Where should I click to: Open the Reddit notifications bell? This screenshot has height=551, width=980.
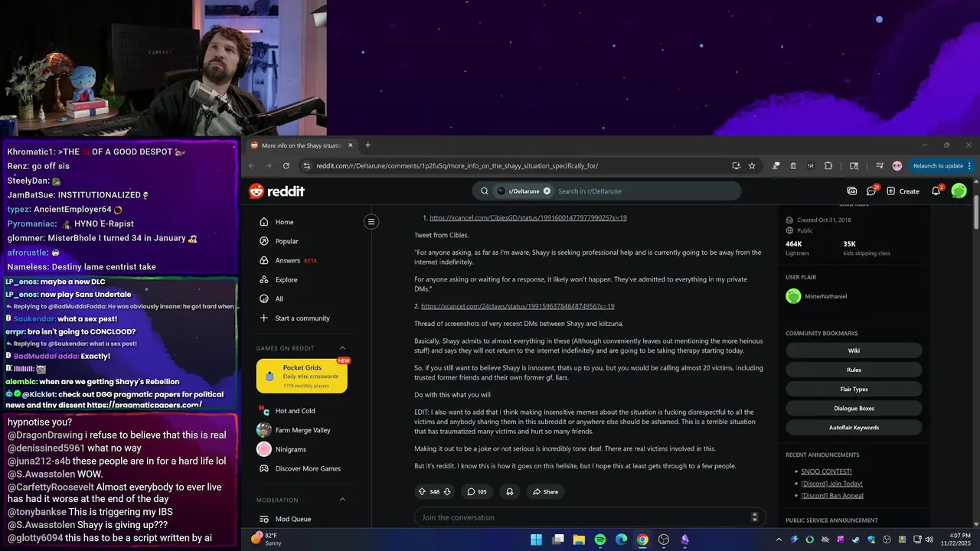tap(936, 191)
